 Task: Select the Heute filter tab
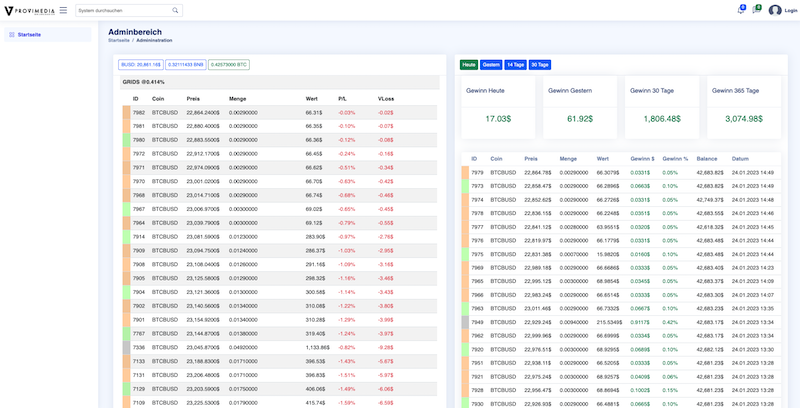[468, 64]
